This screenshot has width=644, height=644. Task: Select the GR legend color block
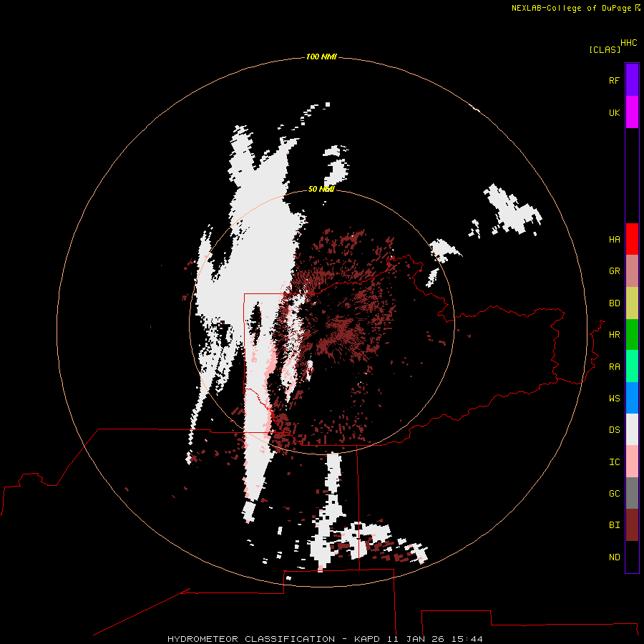click(x=632, y=271)
